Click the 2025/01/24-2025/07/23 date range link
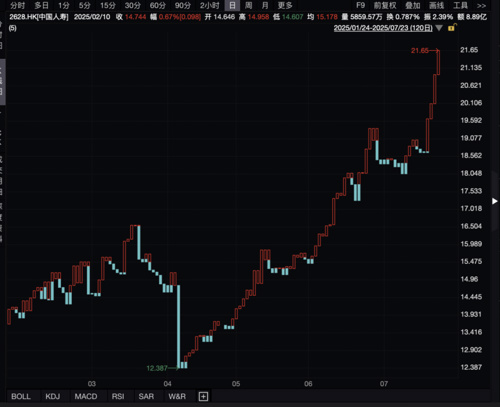The image size is (500, 407). click(383, 28)
